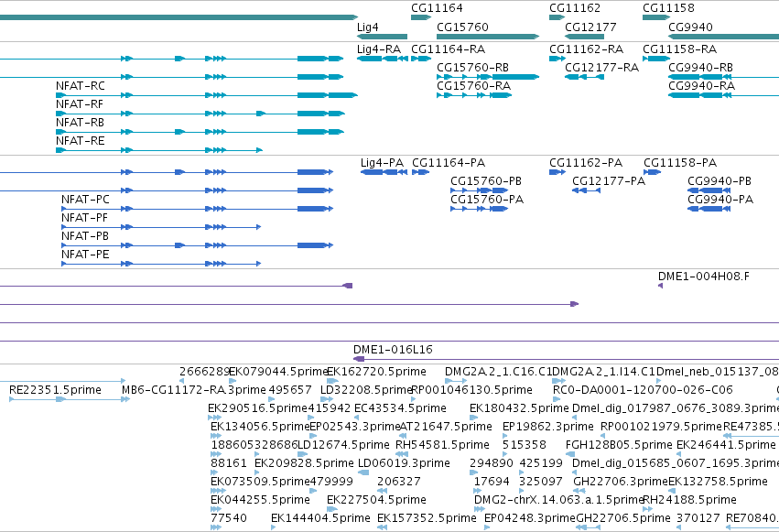The width and height of the screenshot is (779, 532).
Task: Click the Lig4 gene label
Action: click(368, 27)
